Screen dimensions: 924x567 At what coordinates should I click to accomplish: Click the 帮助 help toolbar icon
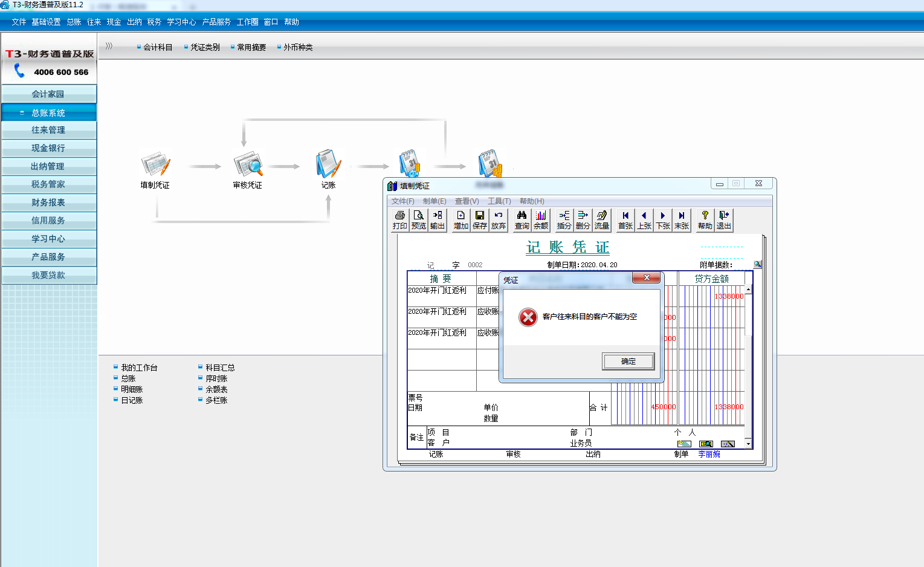[705, 220]
